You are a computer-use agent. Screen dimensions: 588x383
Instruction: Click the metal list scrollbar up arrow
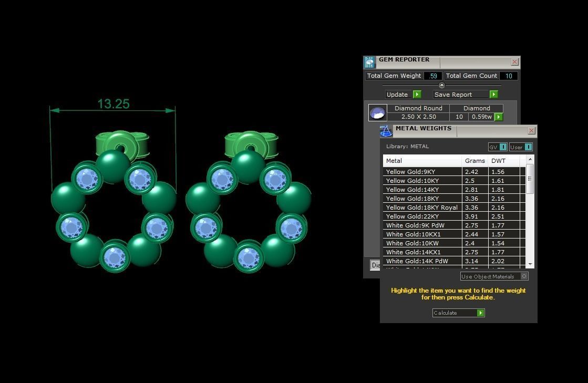530,159
